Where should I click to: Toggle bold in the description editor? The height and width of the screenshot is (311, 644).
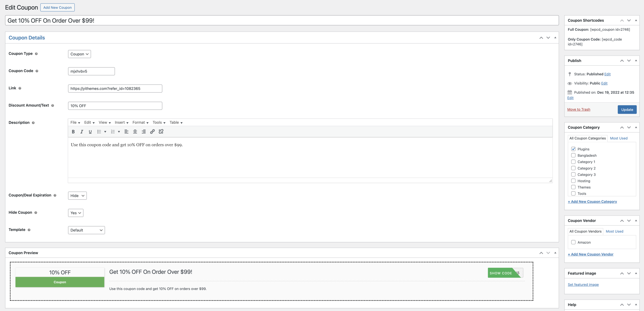(x=73, y=131)
